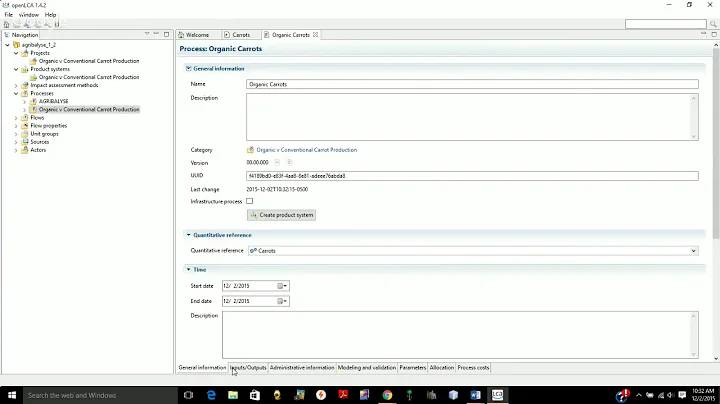Open the Inputs/Outputs tab
Viewport: 720px width, 404px height.
click(248, 368)
